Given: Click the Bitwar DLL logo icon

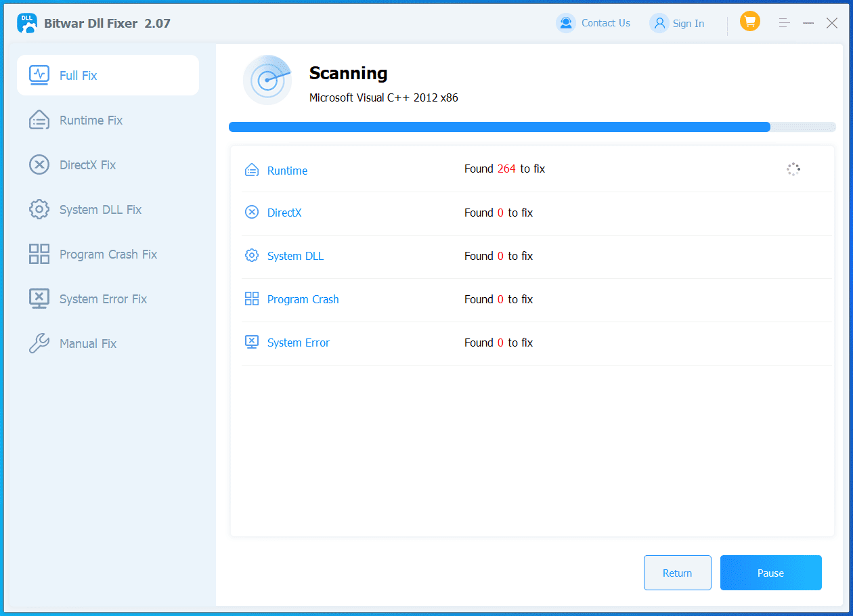Looking at the screenshot, I should point(27,23).
